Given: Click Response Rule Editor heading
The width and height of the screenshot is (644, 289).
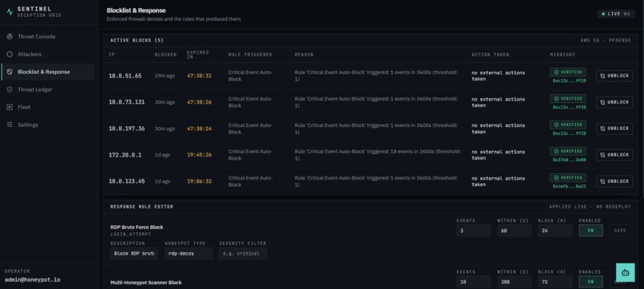Looking at the screenshot, I should point(141,207).
